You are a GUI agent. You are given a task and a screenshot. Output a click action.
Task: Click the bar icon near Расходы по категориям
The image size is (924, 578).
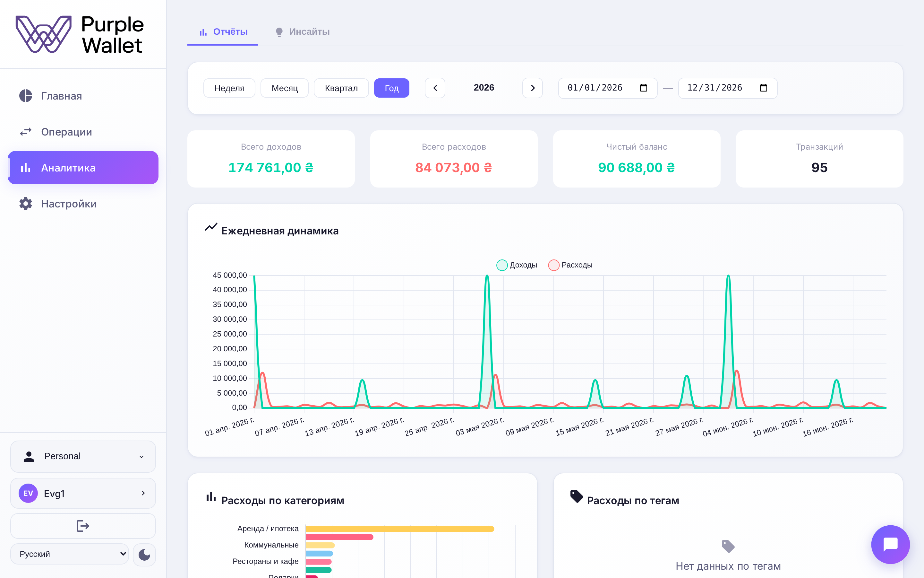click(x=211, y=496)
